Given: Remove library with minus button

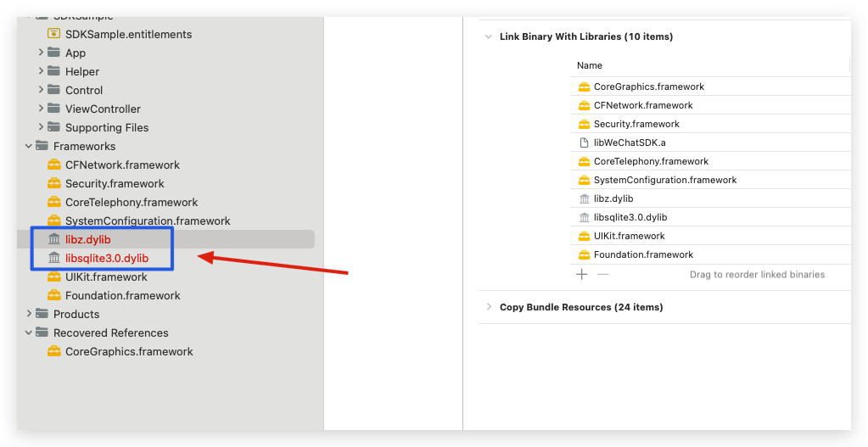Looking at the screenshot, I should pyautogui.click(x=602, y=275).
